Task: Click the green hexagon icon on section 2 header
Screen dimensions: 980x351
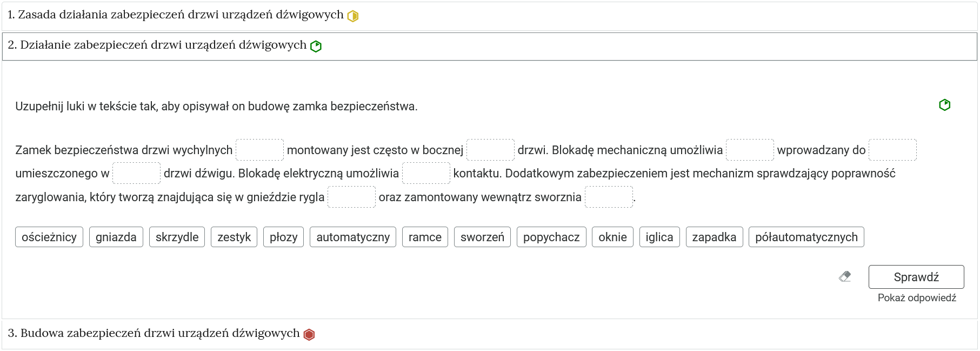Action: coord(315,46)
